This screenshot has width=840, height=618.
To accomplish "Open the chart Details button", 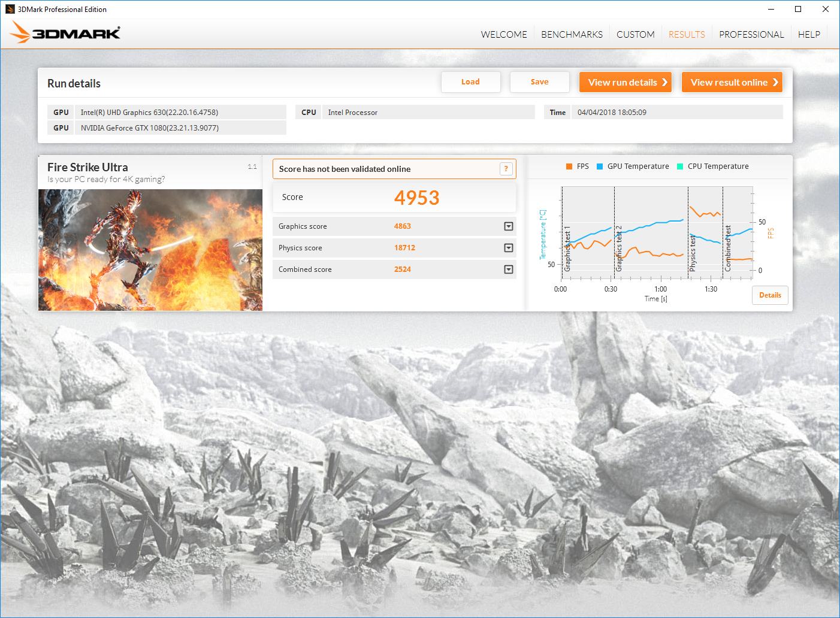I will (770, 295).
